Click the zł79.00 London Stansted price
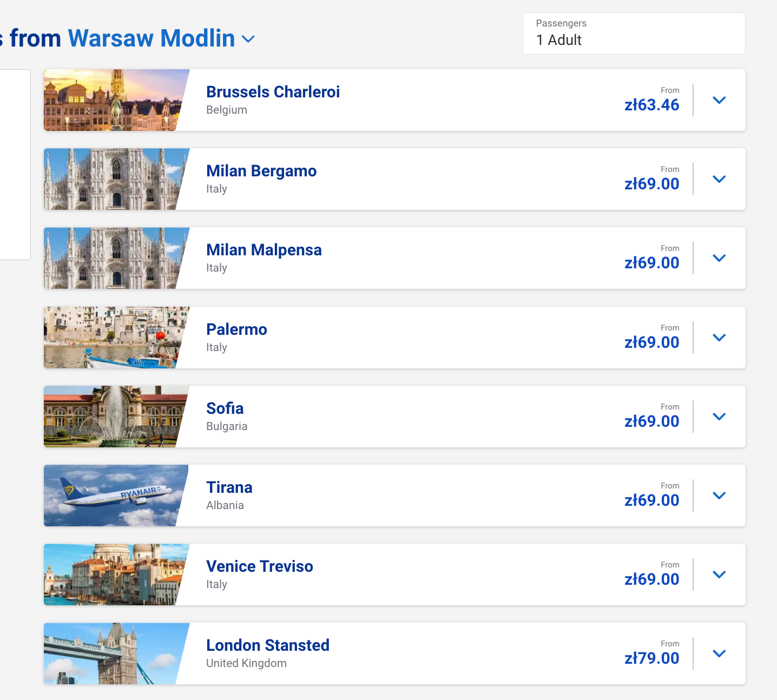The height and width of the screenshot is (700, 777). point(651,658)
